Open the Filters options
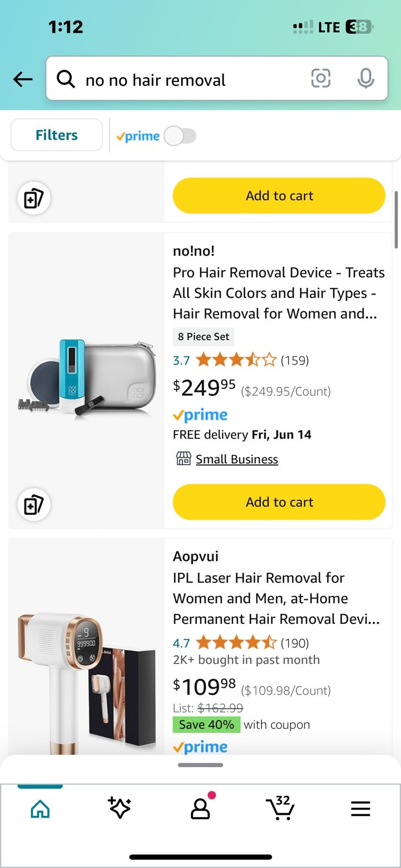Screen dimensions: 401x868 point(56,135)
